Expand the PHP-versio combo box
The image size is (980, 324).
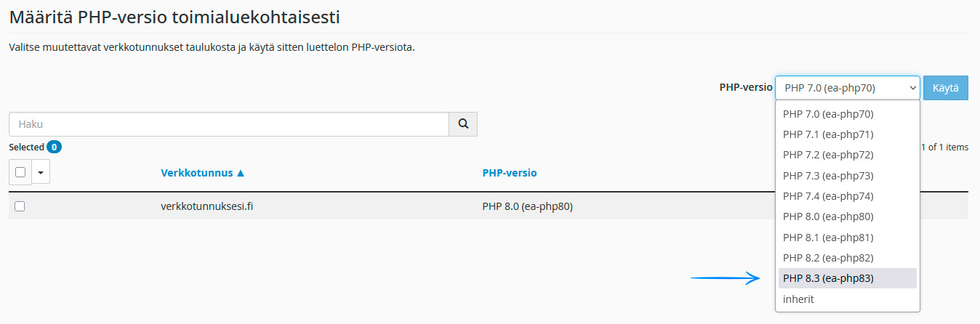point(848,88)
